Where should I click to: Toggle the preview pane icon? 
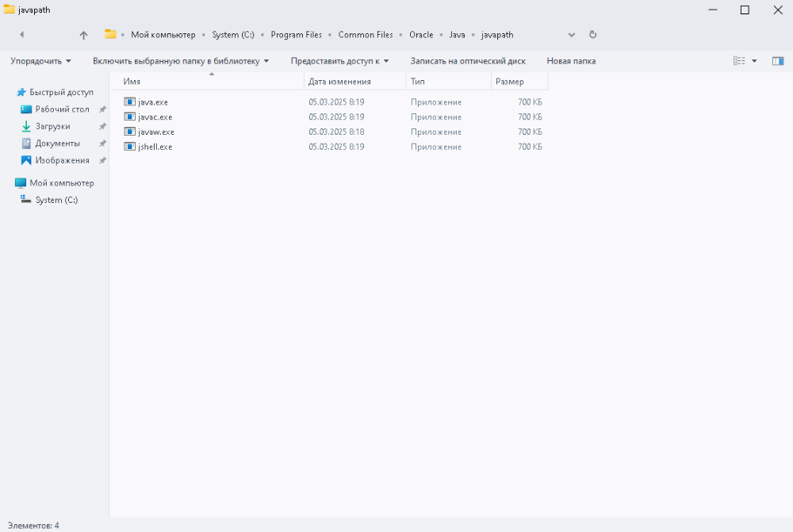[x=777, y=61]
